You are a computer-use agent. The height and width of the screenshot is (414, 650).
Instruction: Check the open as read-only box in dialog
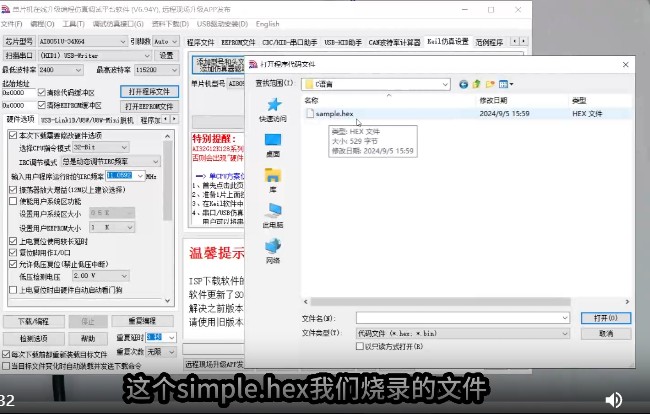[x=360, y=346]
